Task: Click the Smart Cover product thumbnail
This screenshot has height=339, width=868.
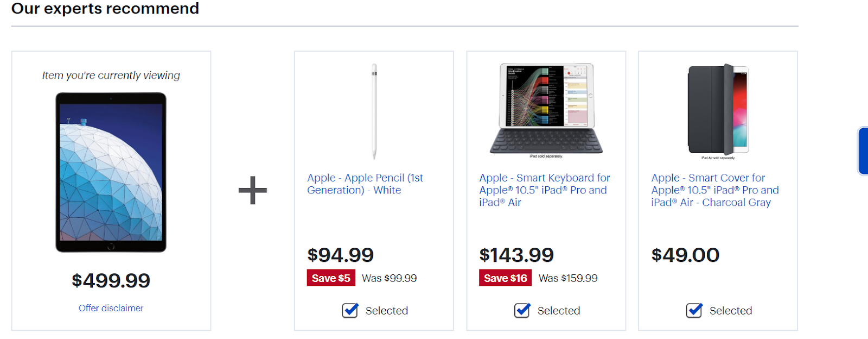Action: (x=718, y=110)
